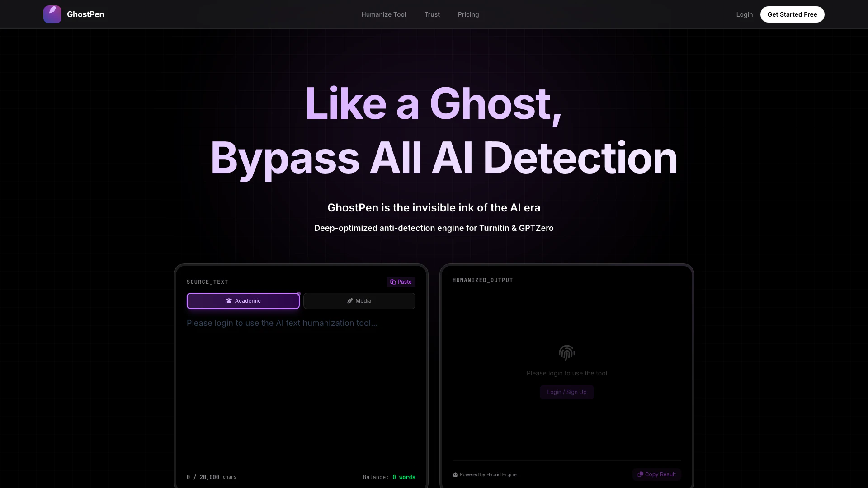Click the GhostPen feather logo icon
This screenshot has width=868, height=488.
pyautogui.click(x=52, y=14)
